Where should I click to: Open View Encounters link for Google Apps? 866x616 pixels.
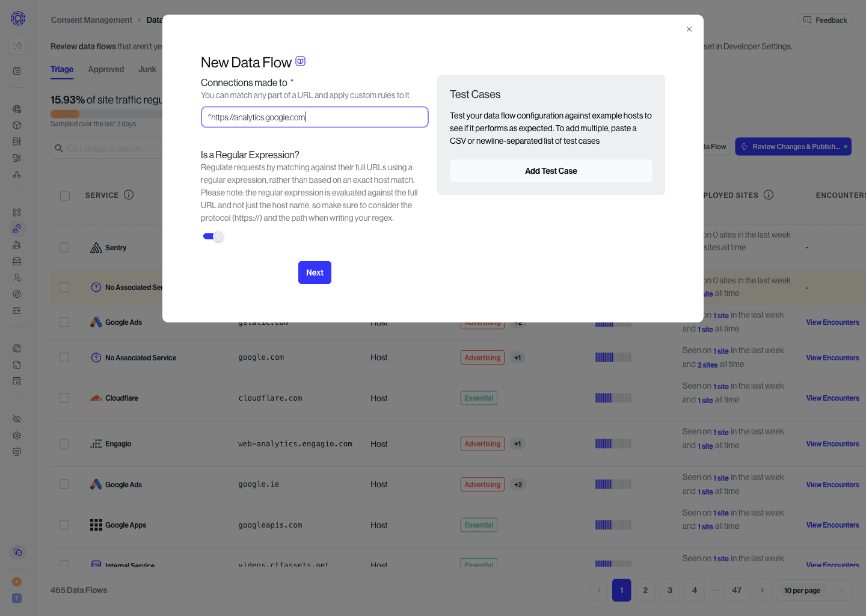(832, 525)
